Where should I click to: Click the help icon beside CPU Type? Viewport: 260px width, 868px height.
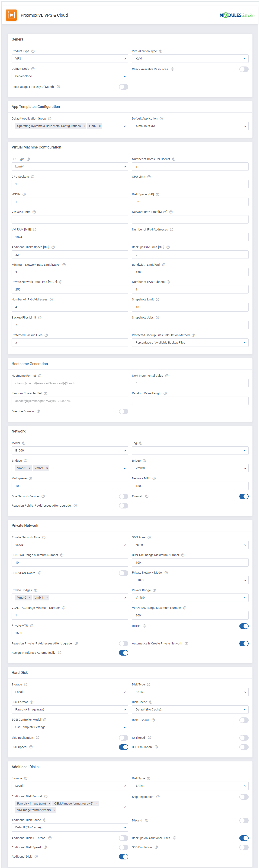pos(28,159)
